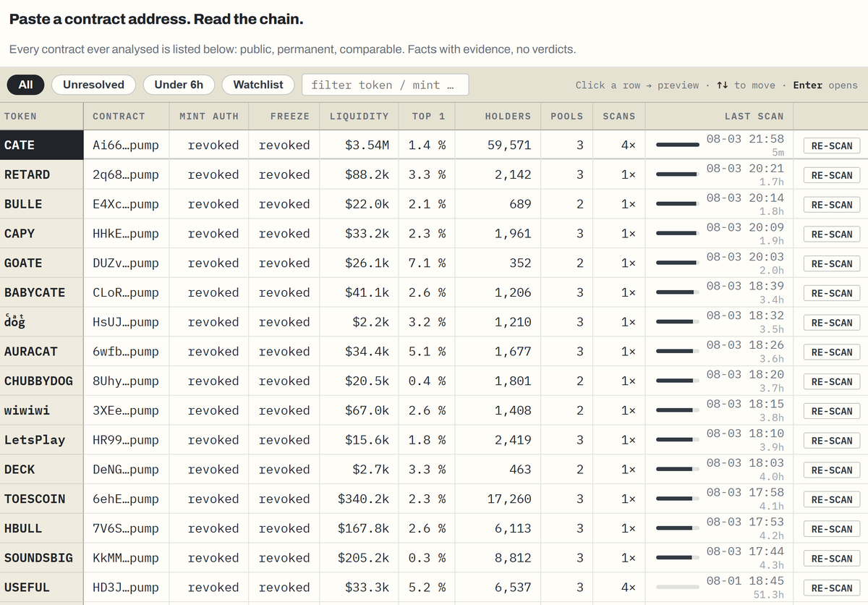Re-scan the LetsPlay token
This screenshot has width=868, height=605.
(832, 441)
